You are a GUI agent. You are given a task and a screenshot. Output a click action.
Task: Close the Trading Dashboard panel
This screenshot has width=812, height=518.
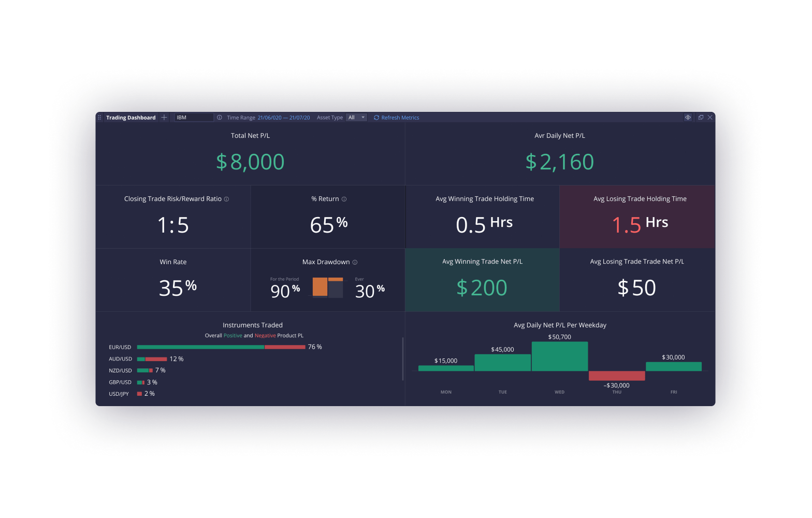tap(711, 118)
